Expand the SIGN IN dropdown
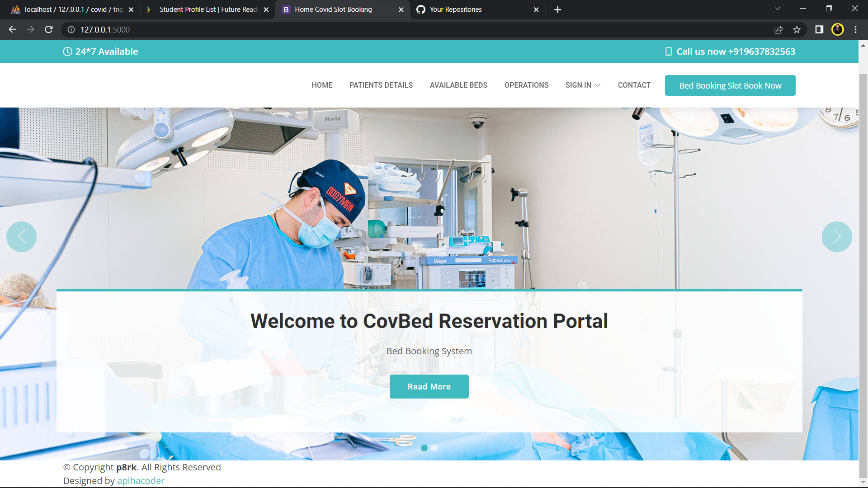 (583, 85)
